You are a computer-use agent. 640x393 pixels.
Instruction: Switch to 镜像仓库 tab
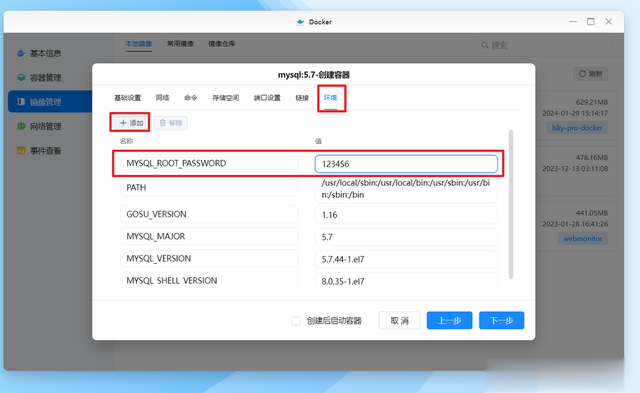(222, 44)
